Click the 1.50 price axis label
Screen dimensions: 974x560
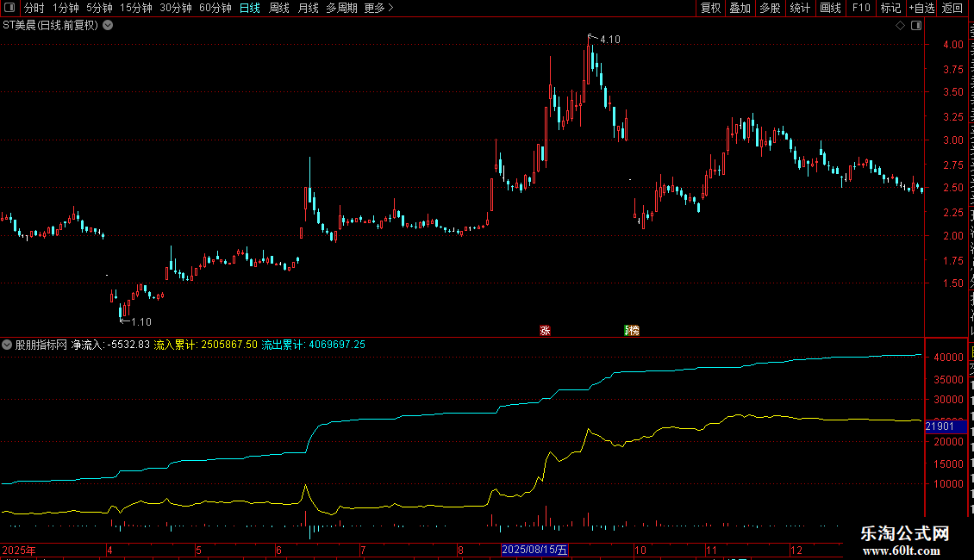click(952, 283)
